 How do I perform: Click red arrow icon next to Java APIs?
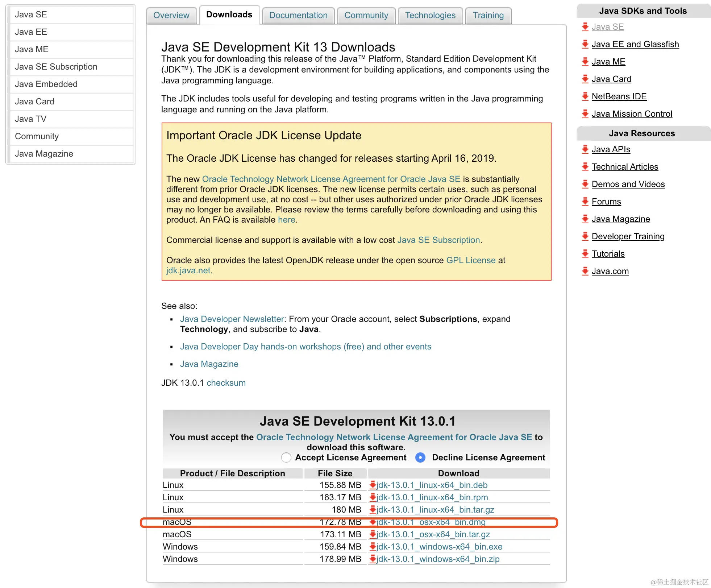click(585, 149)
